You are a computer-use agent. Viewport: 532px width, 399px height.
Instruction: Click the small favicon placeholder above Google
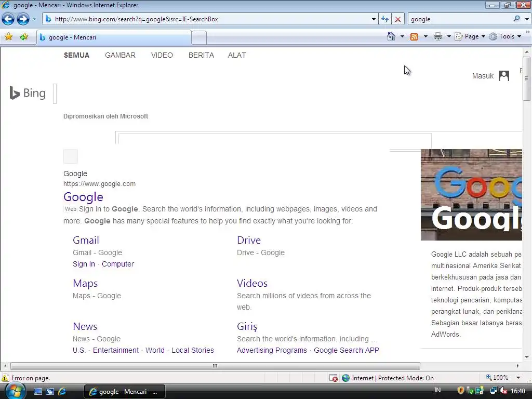pyautogui.click(x=71, y=156)
